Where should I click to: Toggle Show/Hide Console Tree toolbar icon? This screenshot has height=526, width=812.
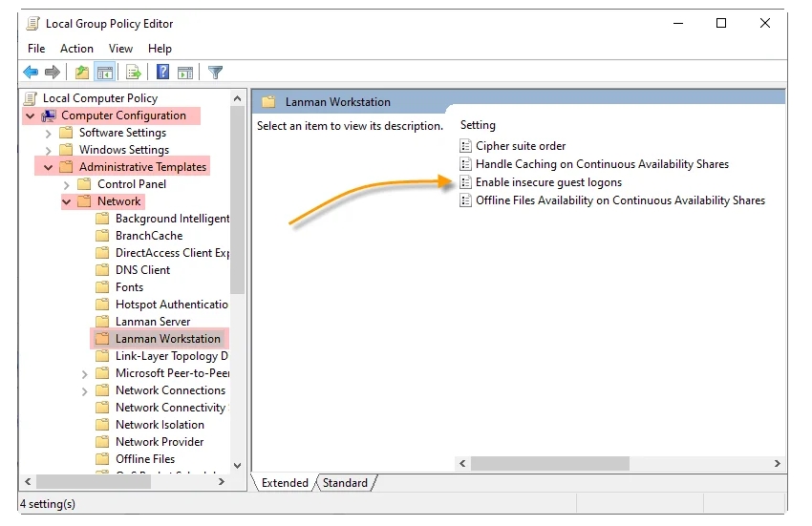coord(104,73)
